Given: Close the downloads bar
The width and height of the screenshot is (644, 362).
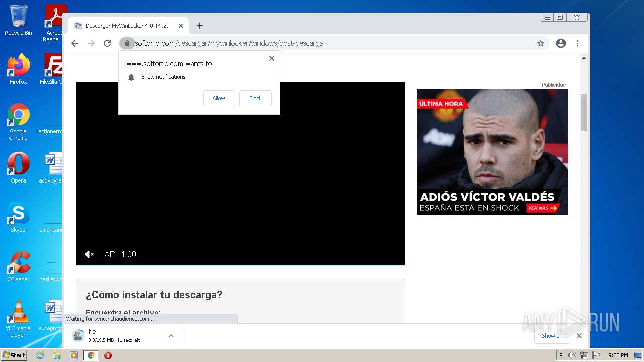Looking at the screenshot, I should 579,336.
